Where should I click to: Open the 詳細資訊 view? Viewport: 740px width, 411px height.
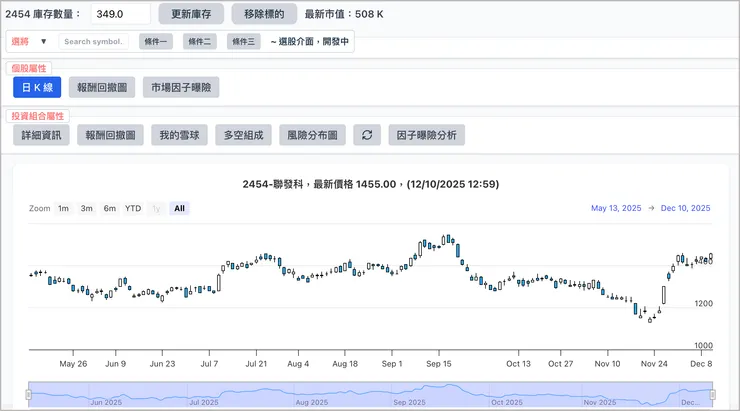pos(42,135)
